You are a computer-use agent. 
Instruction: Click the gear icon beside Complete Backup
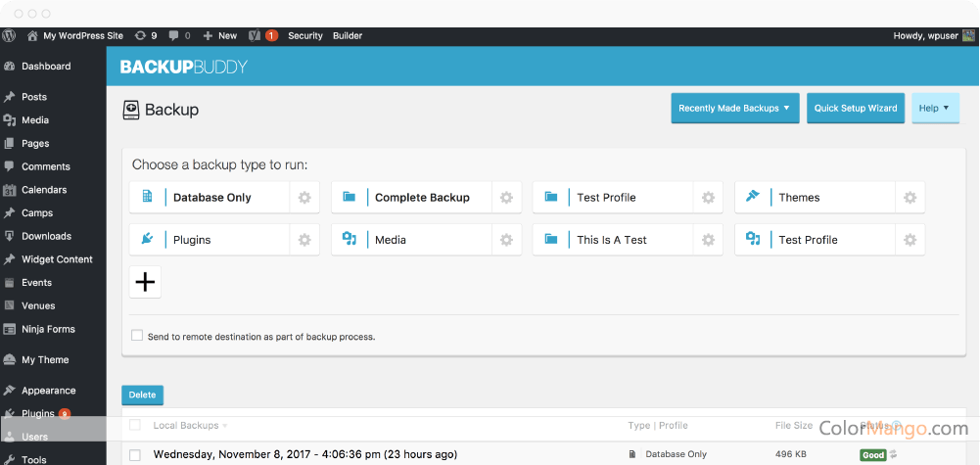[506, 198]
